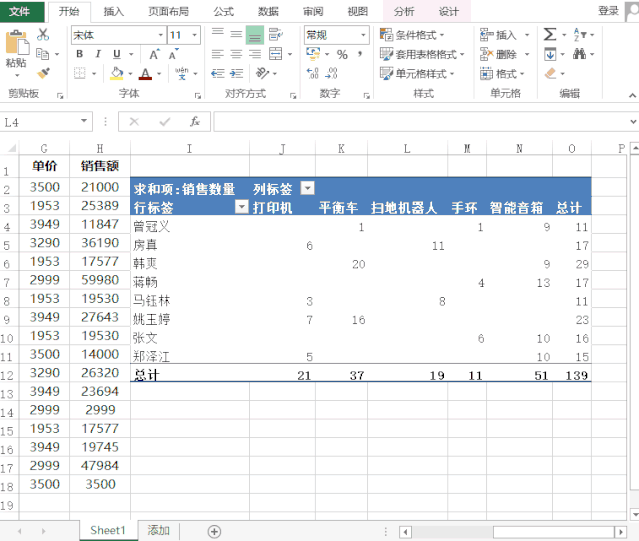Select the 添加 sheet tab
The height and width of the screenshot is (541, 639).
point(159,530)
